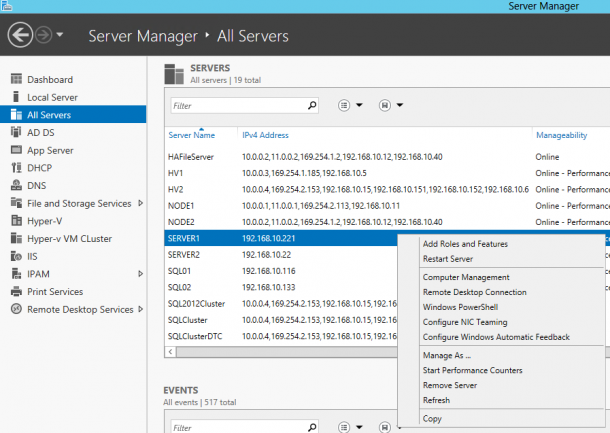This screenshot has height=433, width=610.
Task: Choose Restart Server from context menu
Action: (448, 259)
